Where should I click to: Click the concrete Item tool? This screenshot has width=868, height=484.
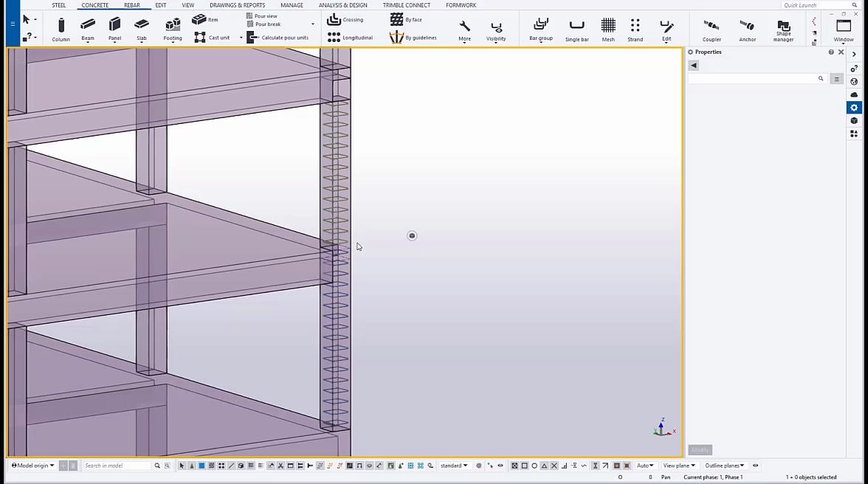click(205, 19)
